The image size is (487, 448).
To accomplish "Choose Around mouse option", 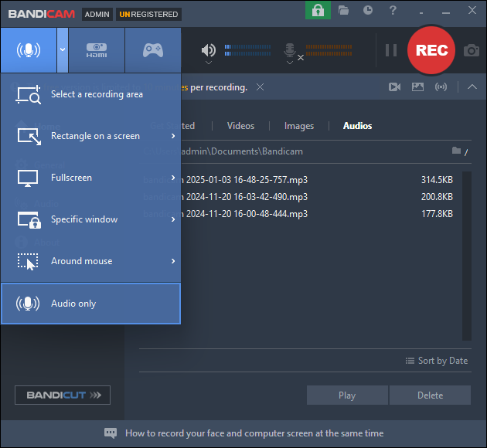I will point(90,261).
